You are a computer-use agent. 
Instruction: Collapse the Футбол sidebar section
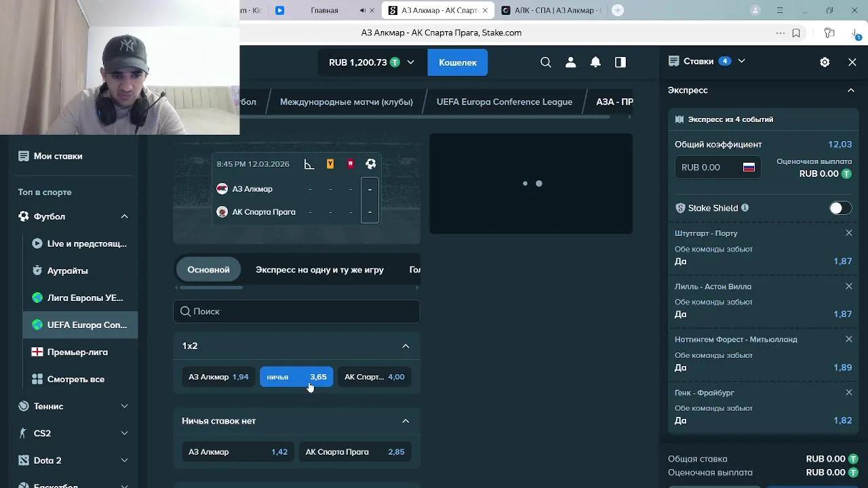(x=125, y=216)
